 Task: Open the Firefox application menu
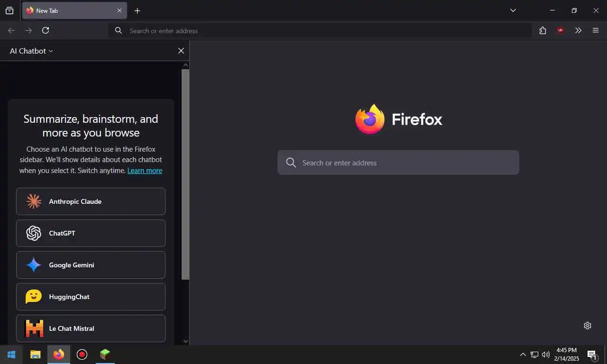coord(596,30)
